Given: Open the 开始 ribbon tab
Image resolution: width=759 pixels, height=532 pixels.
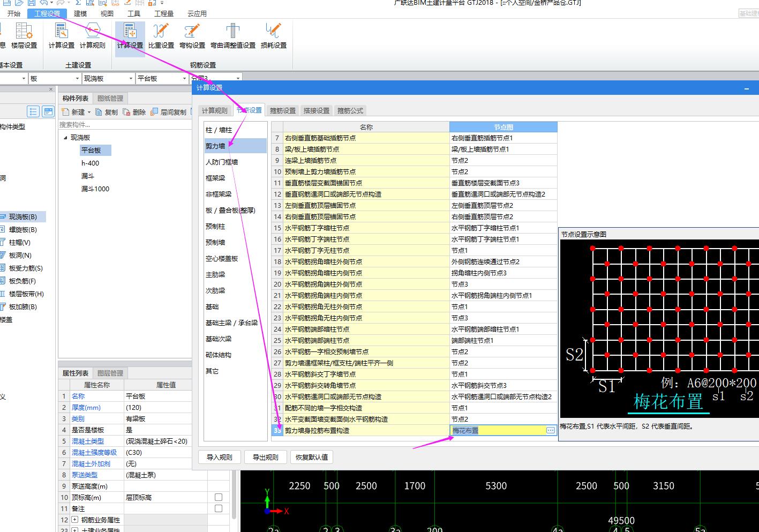Looking at the screenshot, I should click(x=14, y=13).
